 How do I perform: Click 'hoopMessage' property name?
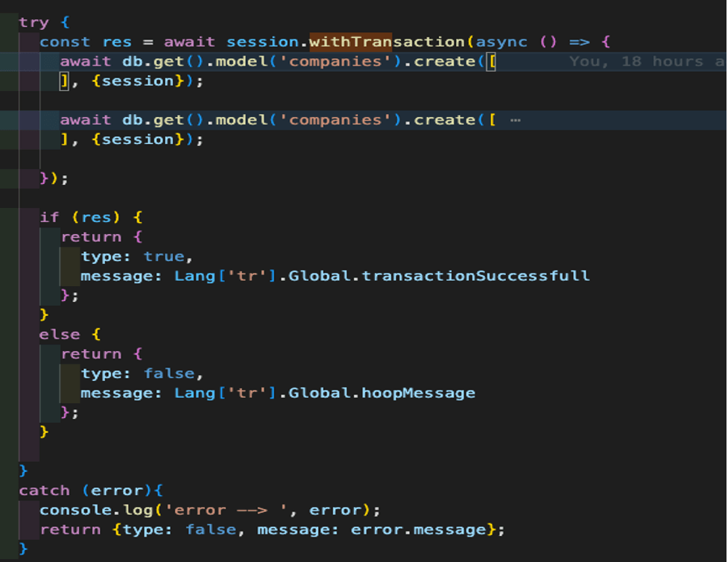[x=418, y=393]
